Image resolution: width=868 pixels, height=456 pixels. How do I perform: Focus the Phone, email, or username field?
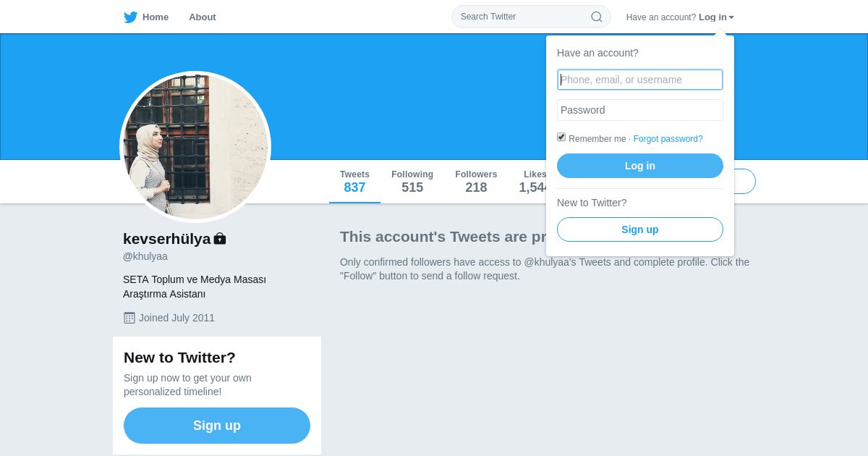pyautogui.click(x=640, y=80)
